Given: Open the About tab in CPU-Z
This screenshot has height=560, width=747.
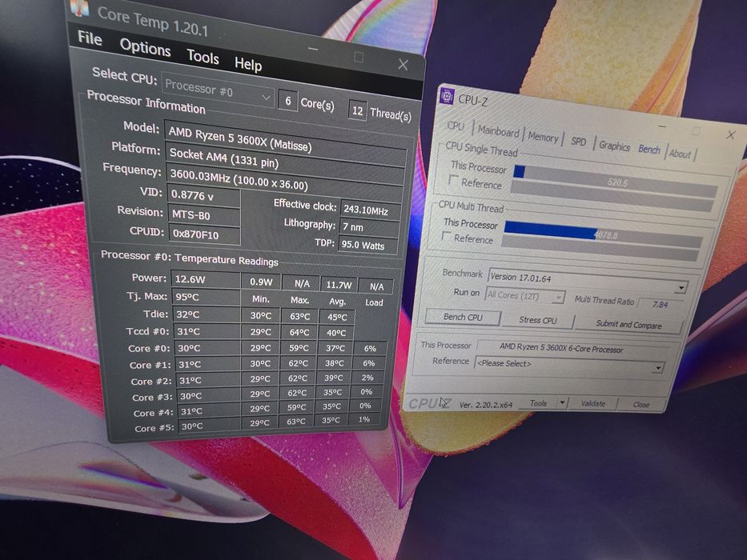Looking at the screenshot, I should (x=680, y=154).
